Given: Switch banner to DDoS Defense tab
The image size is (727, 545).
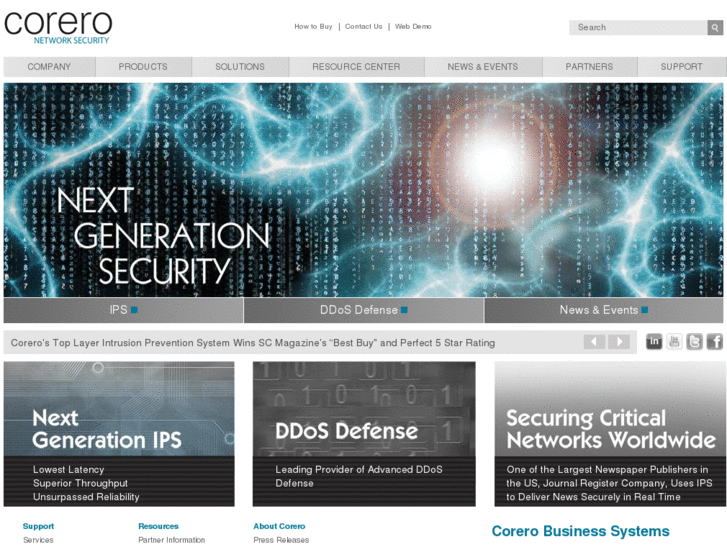Looking at the screenshot, I should click(x=364, y=310).
